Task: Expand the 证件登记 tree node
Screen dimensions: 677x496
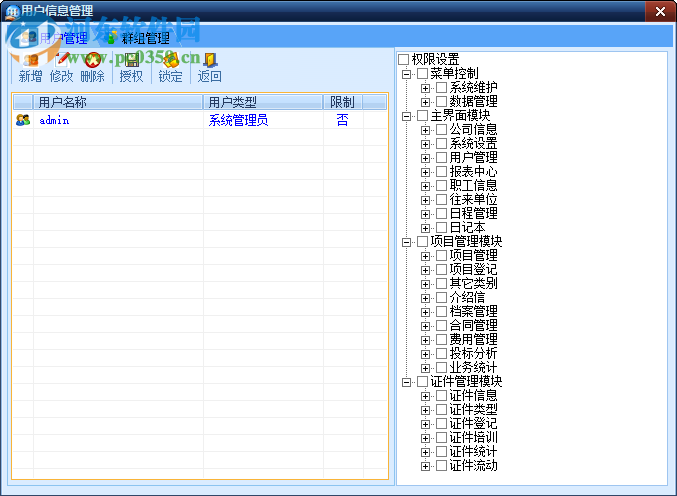Action: (425, 424)
